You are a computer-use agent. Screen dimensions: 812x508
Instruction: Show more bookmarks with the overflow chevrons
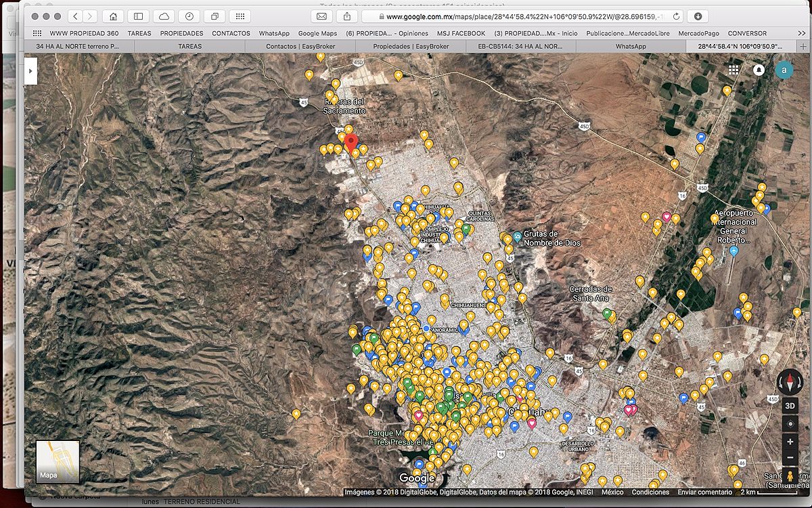pos(802,33)
